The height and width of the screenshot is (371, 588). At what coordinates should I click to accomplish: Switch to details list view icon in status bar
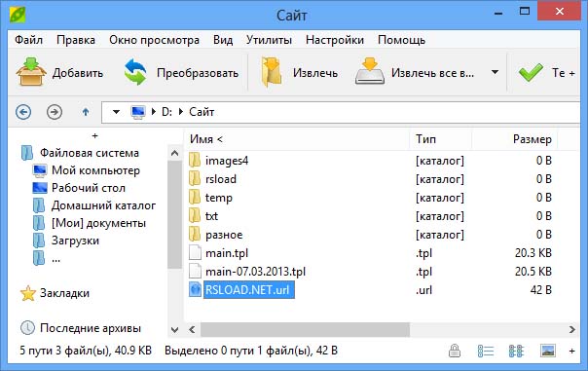pyautogui.click(x=486, y=352)
